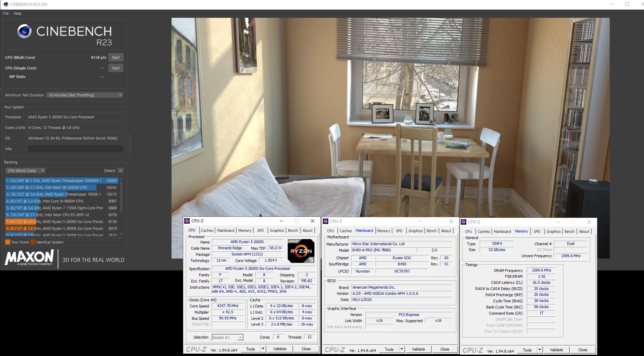Click Validate in the Mainboard CPU-Z window
Screen dimensions: 644x356
418,349
